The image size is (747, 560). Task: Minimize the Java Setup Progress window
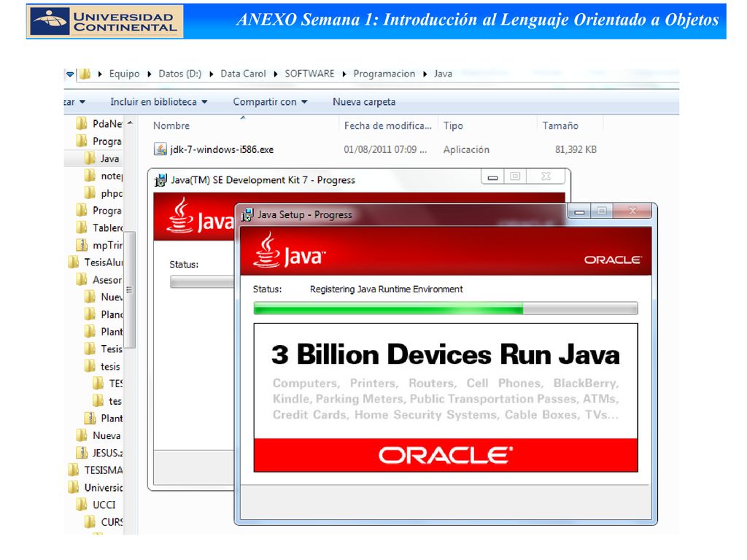coord(579,211)
